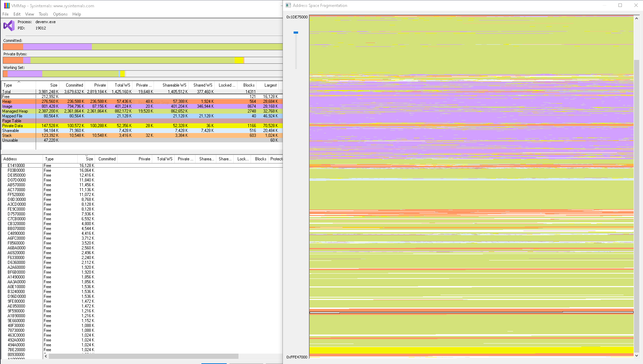Sort summary by Committed column header

pyautogui.click(x=72, y=85)
